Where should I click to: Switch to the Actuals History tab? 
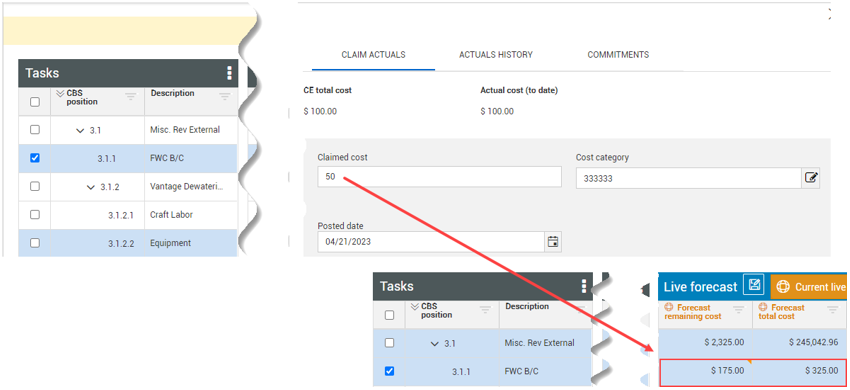[495, 55]
